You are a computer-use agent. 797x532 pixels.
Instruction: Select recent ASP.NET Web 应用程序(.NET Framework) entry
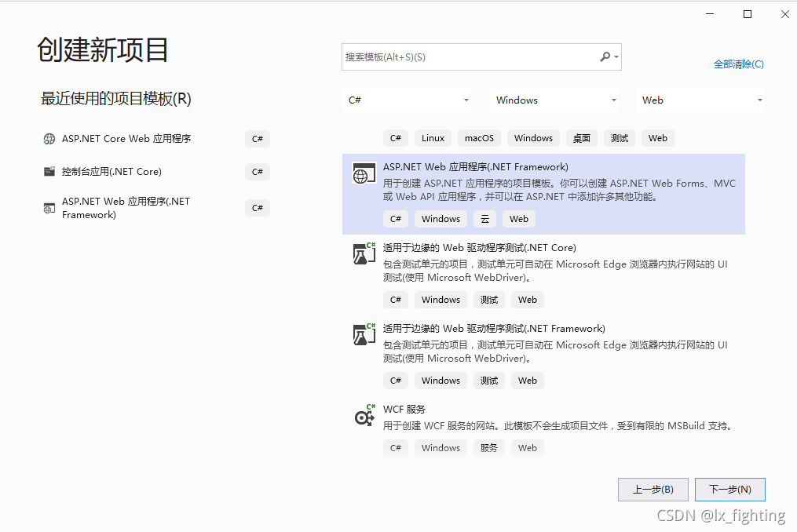pos(126,209)
